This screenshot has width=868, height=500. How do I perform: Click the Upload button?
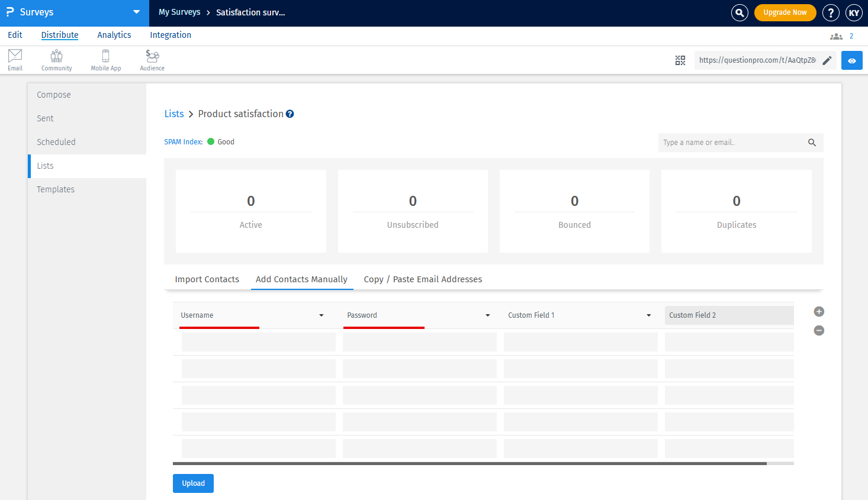point(193,483)
